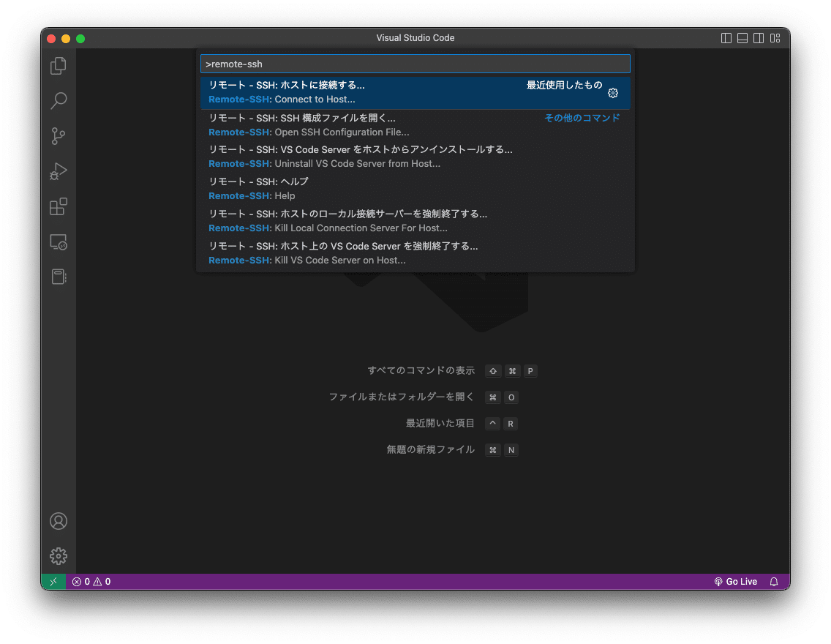Open the Accounts icon
Screen dimensions: 831x644
pyautogui.click(x=59, y=521)
